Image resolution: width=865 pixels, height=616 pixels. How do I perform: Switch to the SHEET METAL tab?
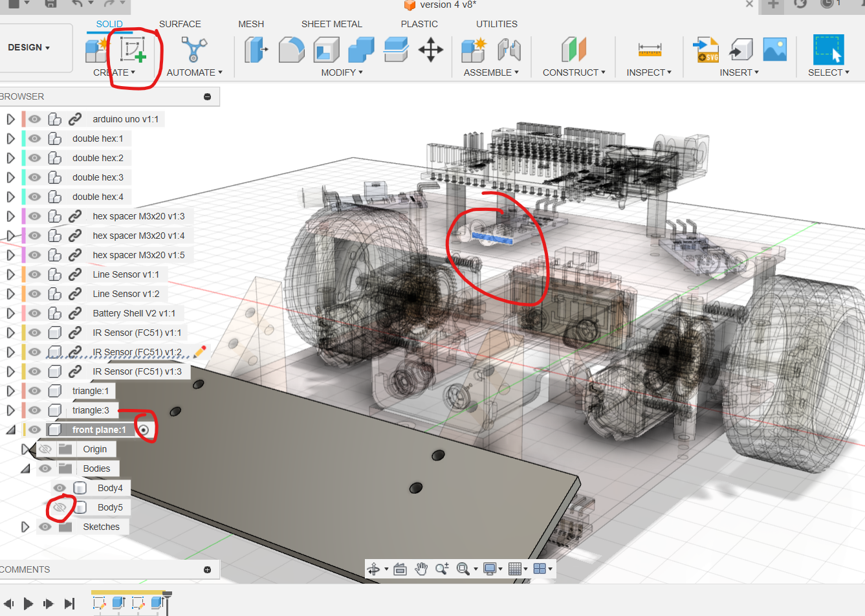pyautogui.click(x=331, y=24)
